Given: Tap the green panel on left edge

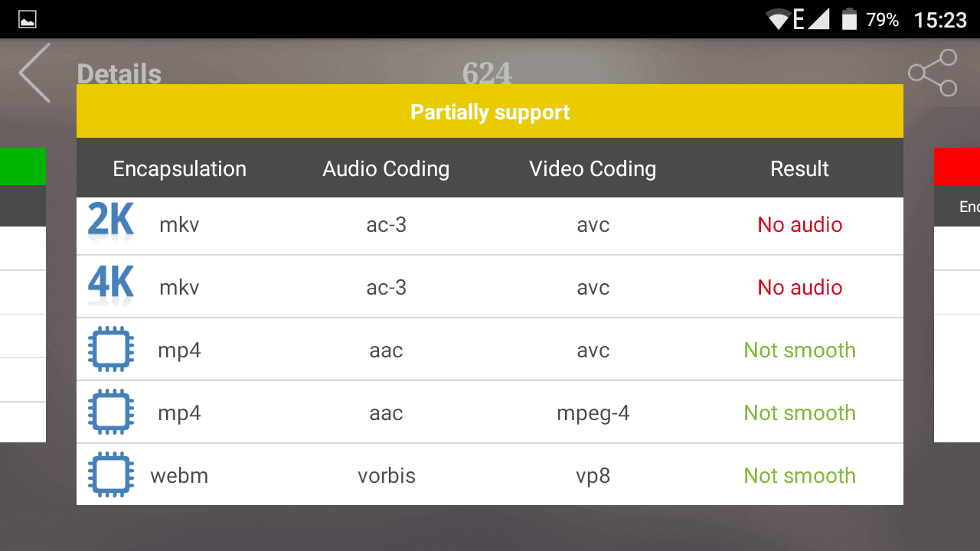Looking at the screenshot, I should click(23, 167).
